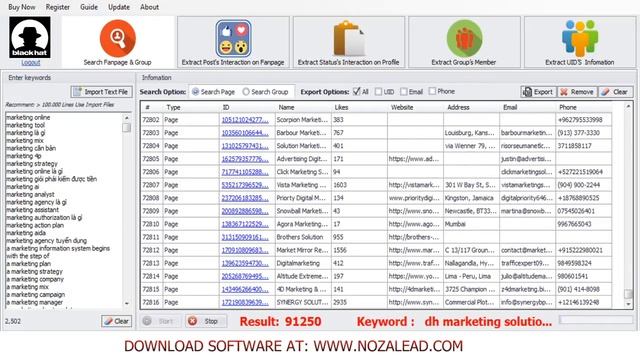Click the Likes column header
The height and width of the screenshot is (360, 640).
tap(359, 107)
